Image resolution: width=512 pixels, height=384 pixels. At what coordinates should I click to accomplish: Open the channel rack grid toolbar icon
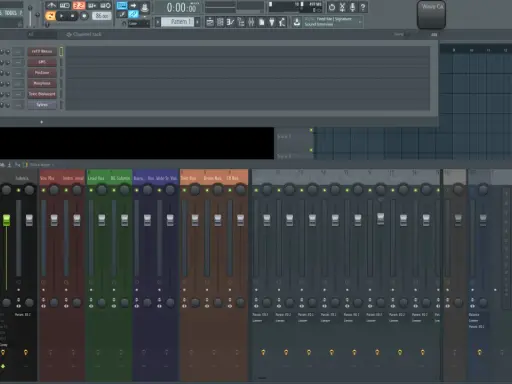tap(220, 22)
